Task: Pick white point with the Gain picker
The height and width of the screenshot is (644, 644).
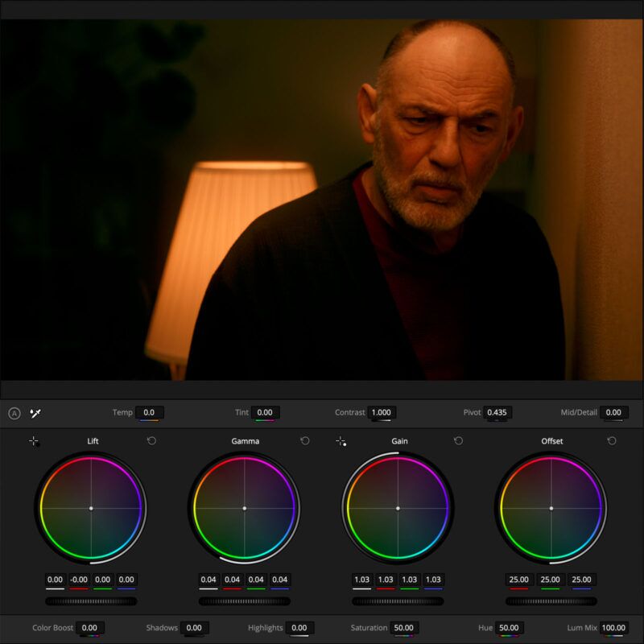Action: [x=341, y=441]
